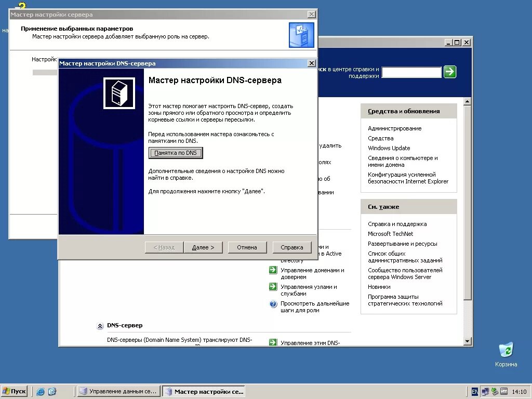The height and width of the screenshot is (399, 532).
Task: Switch to Мастер настройки се... taskbar button
Action: (x=204, y=391)
